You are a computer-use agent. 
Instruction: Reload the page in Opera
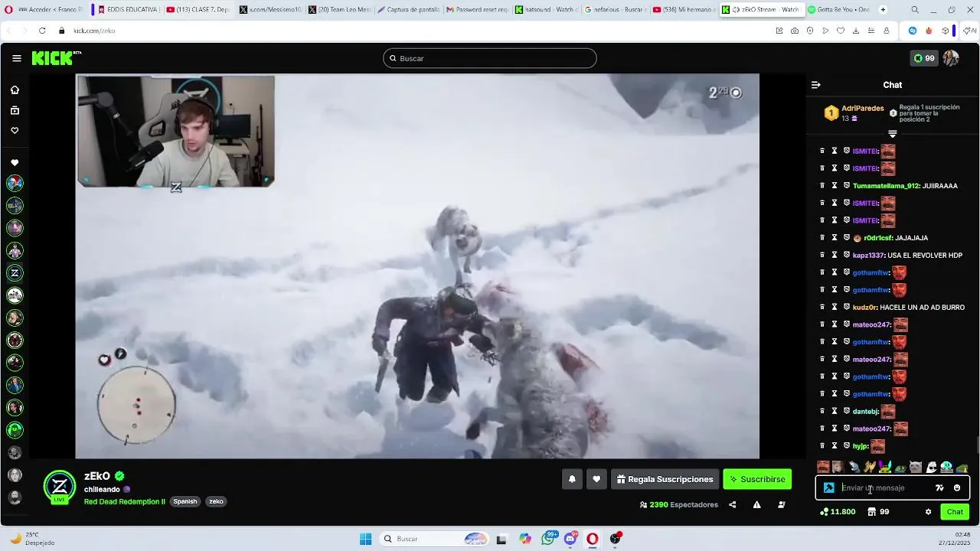(42, 31)
